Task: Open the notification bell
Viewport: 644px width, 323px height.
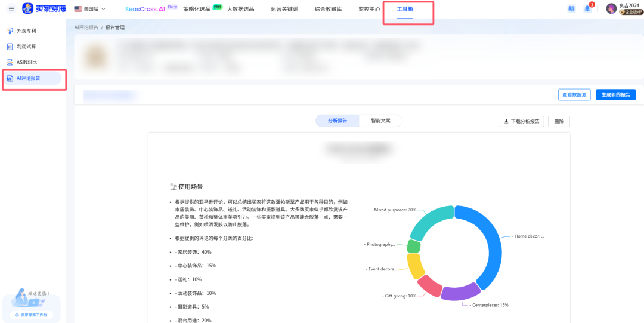Action: [587, 9]
